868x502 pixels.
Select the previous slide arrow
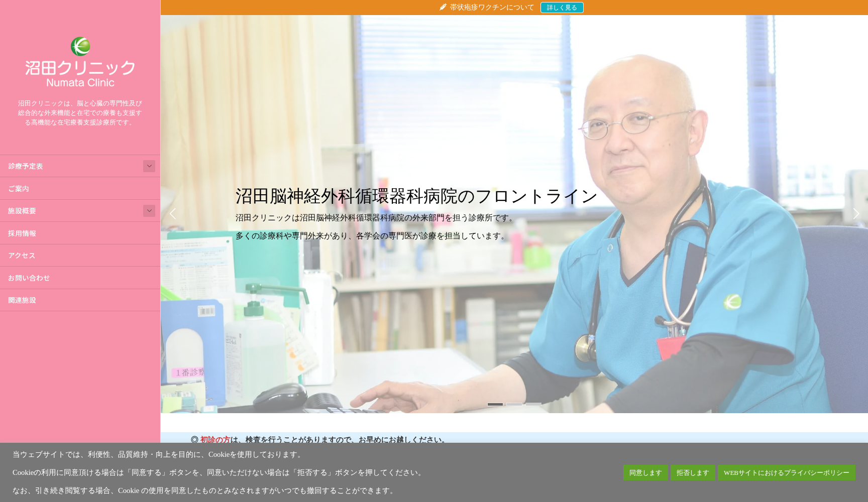[173, 213]
